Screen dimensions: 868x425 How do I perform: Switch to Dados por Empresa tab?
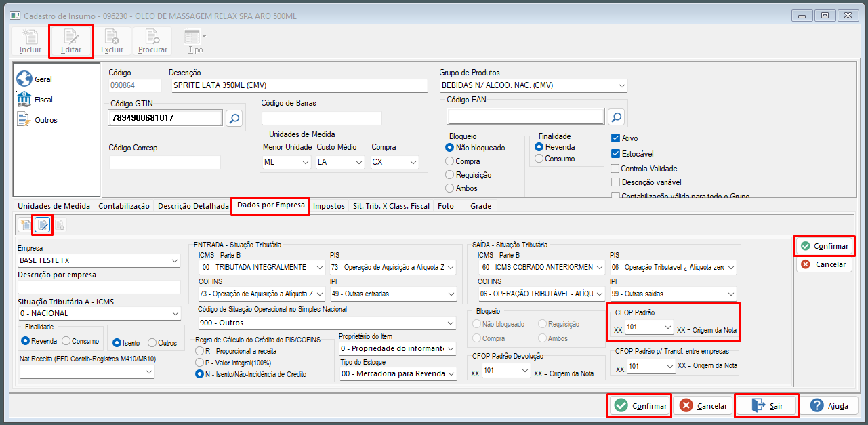pos(271,205)
